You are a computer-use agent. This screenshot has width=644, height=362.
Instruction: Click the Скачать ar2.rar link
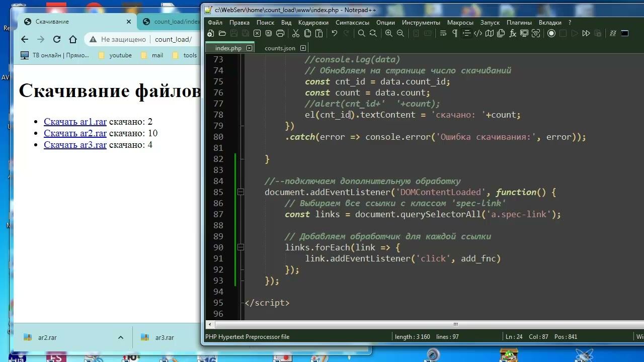pyautogui.click(x=75, y=133)
